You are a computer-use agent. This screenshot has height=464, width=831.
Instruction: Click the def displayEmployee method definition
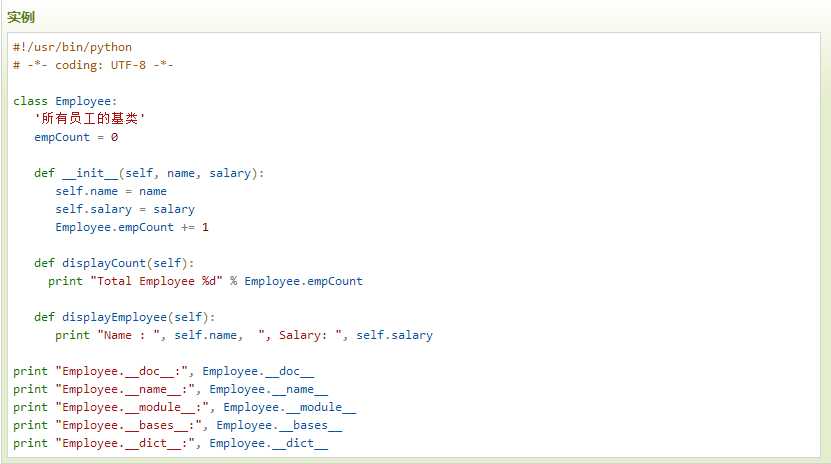tap(125, 317)
